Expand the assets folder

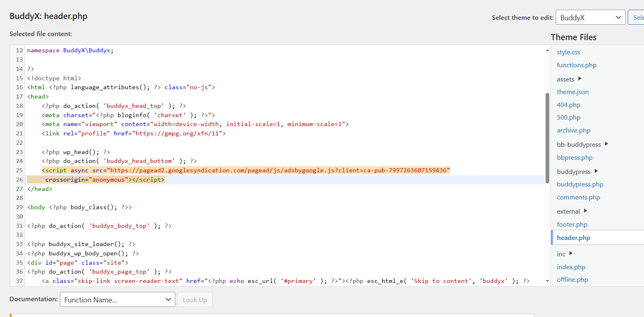point(569,79)
